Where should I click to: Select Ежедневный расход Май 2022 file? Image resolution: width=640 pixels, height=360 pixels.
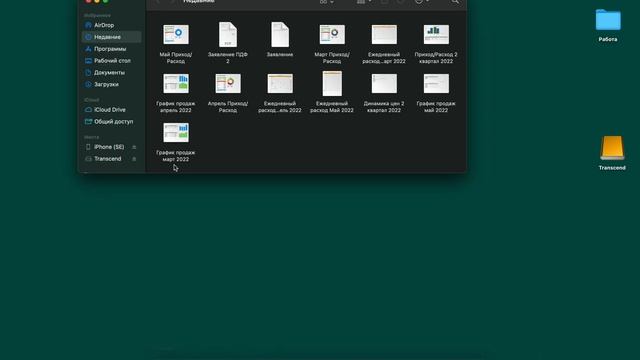pos(332,83)
